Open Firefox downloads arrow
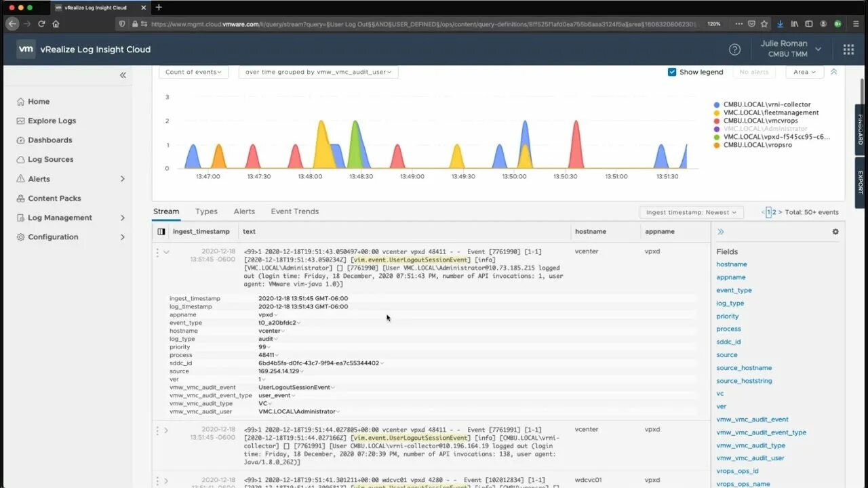The image size is (868, 488). tap(780, 24)
